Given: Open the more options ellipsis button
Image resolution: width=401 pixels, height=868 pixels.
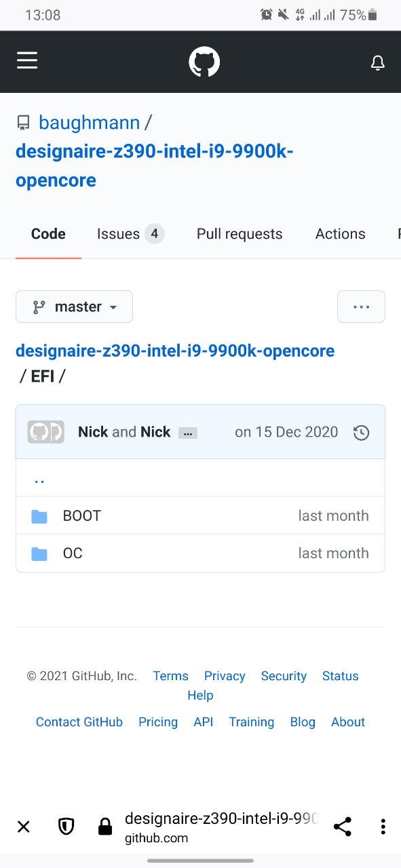Looking at the screenshot, I should pyautogui.click(x=361, y=307).
